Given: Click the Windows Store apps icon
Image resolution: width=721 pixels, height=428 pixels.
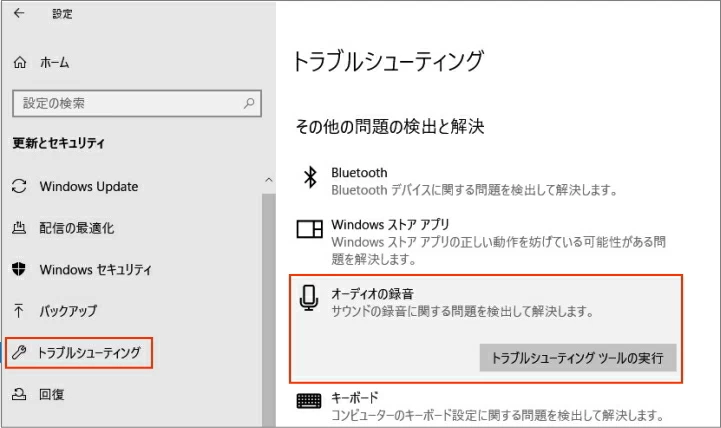Looking at the screenshot, I should (309, 228).
